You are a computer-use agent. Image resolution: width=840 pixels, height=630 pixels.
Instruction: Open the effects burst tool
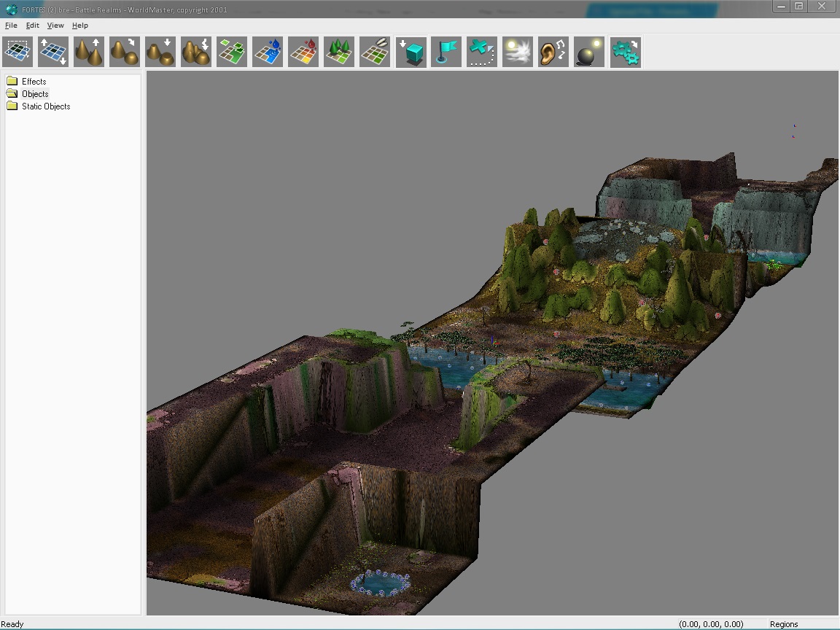(x=518, y=52)
